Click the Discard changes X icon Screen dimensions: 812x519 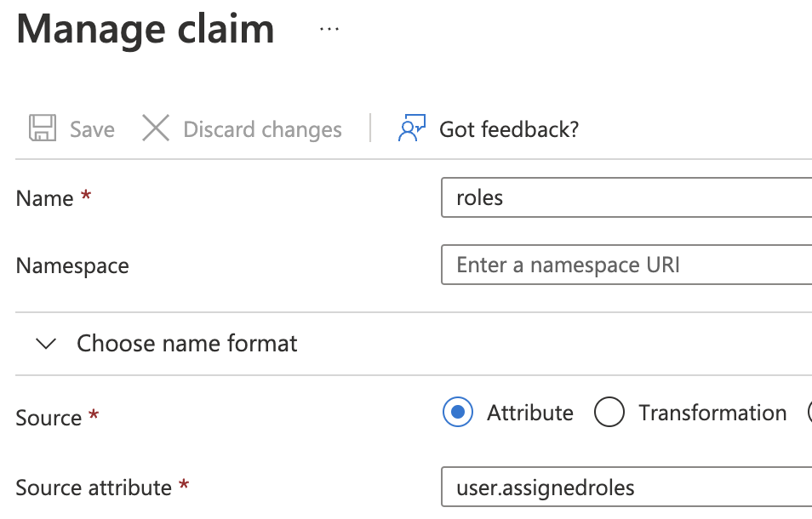click(156, 128)
